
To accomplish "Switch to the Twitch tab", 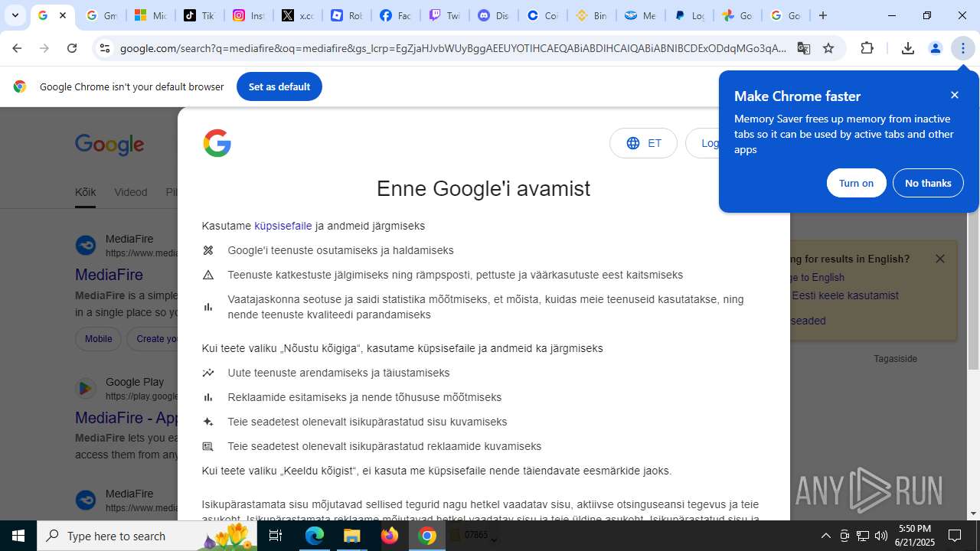I will (444, 15).
